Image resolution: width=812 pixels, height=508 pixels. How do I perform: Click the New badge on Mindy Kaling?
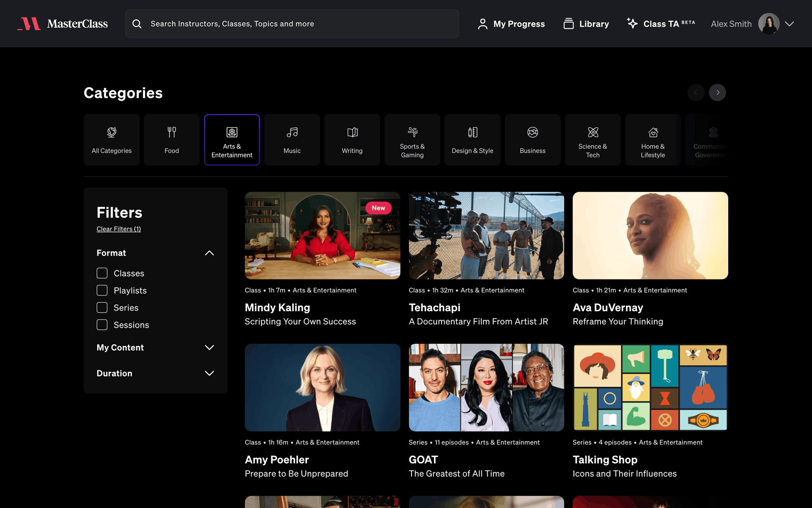click(x=379, y=208)
